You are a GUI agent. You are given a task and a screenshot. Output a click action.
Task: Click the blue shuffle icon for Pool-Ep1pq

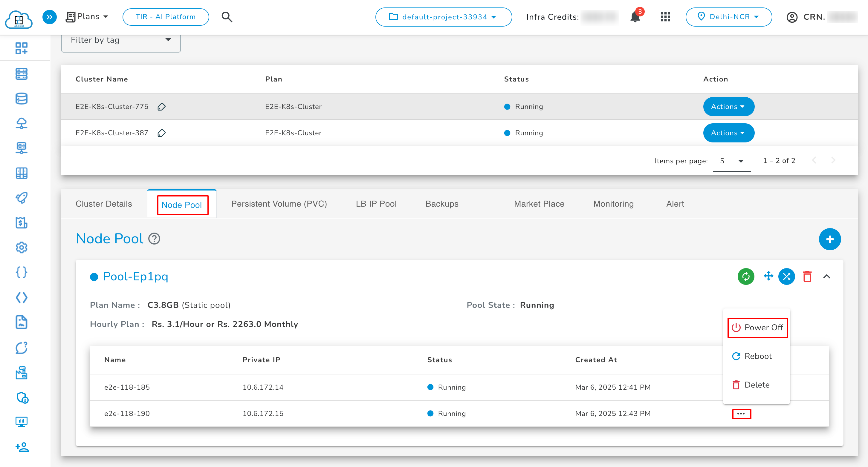tap(786, 276)
